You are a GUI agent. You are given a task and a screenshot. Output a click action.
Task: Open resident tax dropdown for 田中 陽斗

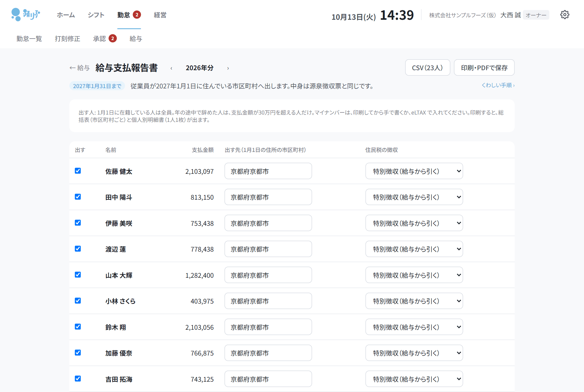coord(414,197)
